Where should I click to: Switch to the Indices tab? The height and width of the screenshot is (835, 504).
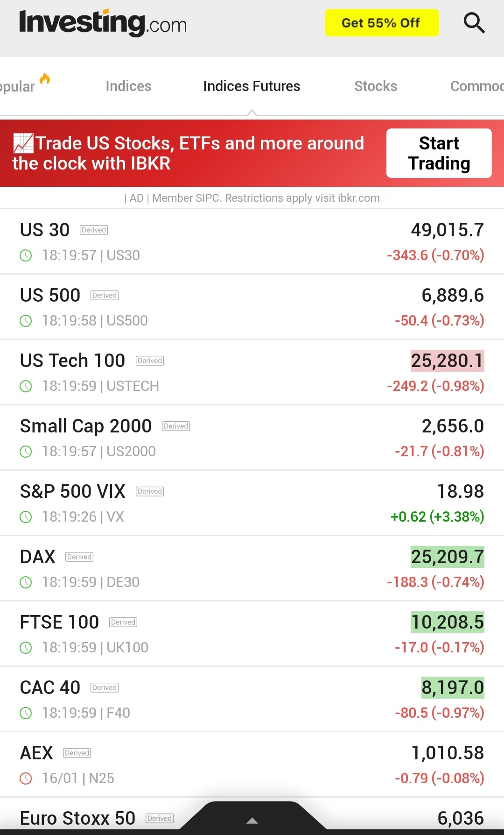[128, 86]
